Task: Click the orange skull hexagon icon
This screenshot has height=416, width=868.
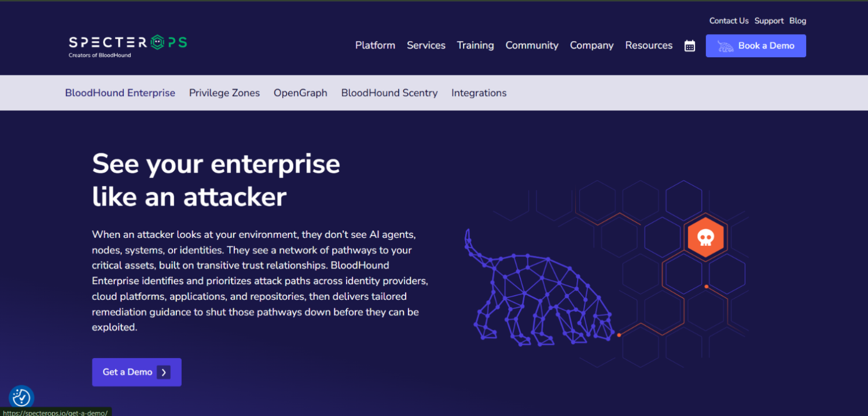Action: (705, 237)
